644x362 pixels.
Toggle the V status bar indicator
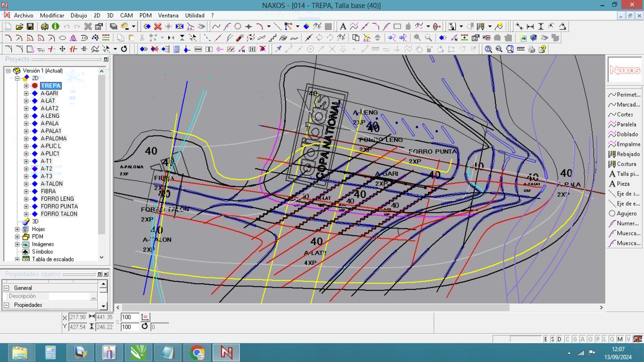pyautogui.click(x=628, y=339)
